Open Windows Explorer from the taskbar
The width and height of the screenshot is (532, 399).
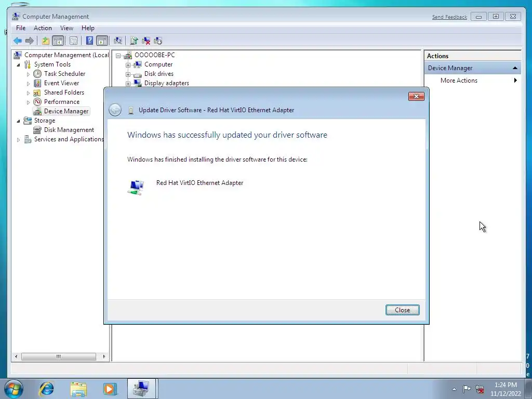point(78,389)
